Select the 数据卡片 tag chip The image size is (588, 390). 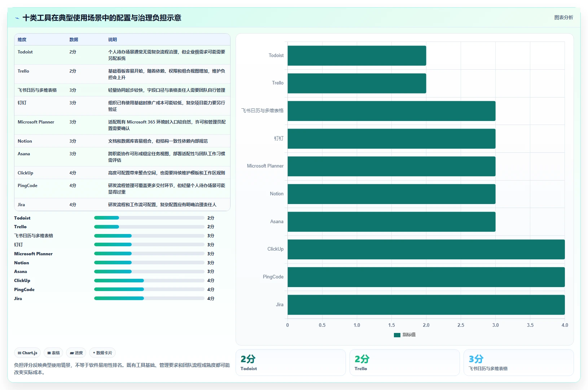coord(102,353)
